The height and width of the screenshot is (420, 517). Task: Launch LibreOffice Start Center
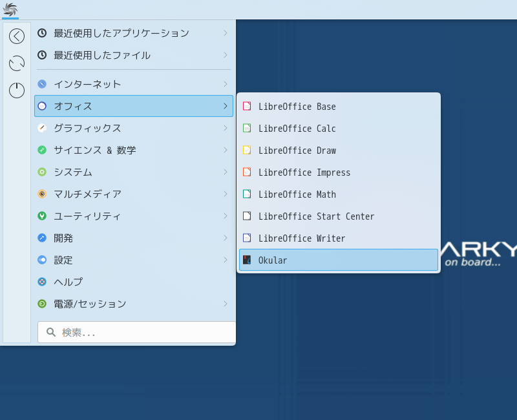(x=339, y=216)
